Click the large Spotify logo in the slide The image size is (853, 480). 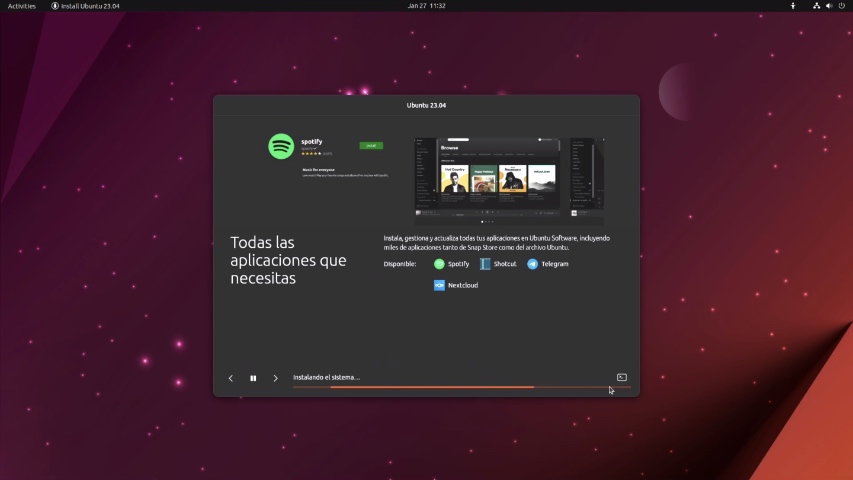pyautogui.click(x=281, y=146)
